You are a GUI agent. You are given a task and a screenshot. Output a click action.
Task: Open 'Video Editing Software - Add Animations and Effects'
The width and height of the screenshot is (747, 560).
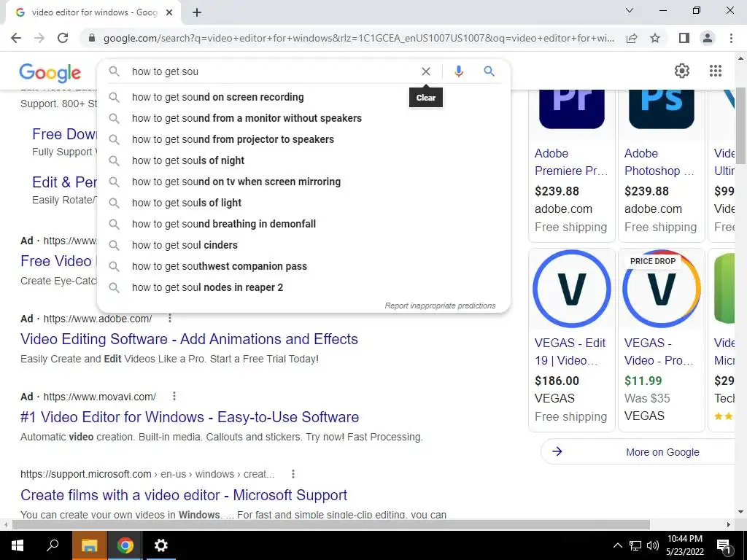point(189,339)
